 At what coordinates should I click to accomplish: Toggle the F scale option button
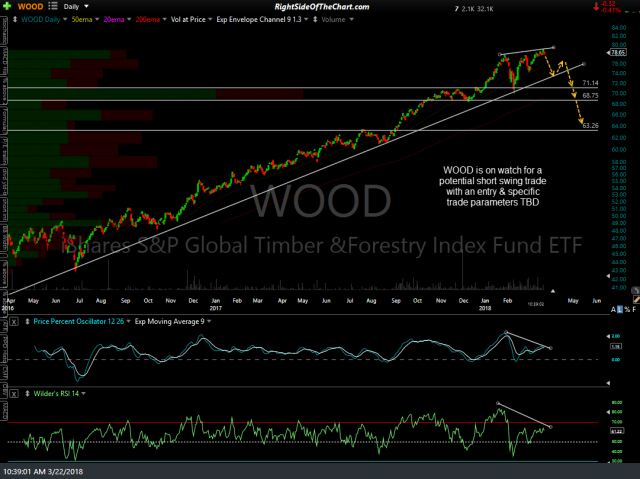[634, 310]
